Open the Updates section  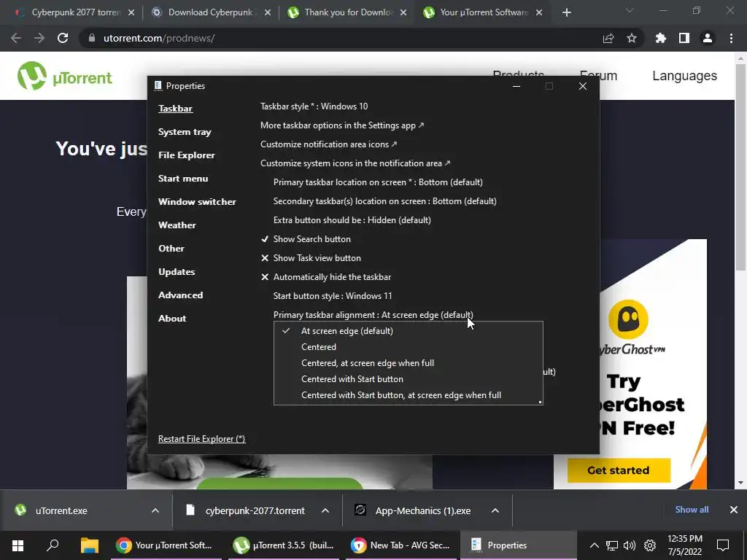point(177,272)
